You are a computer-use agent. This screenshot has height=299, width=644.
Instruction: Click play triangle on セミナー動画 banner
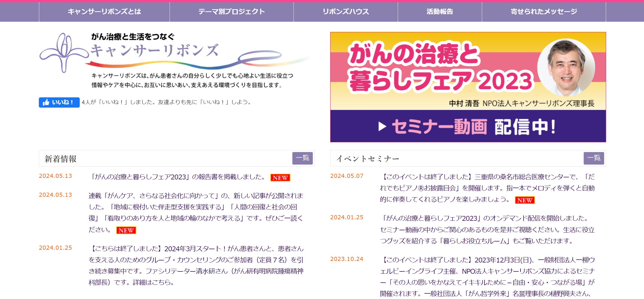click(x=382, y=126)
